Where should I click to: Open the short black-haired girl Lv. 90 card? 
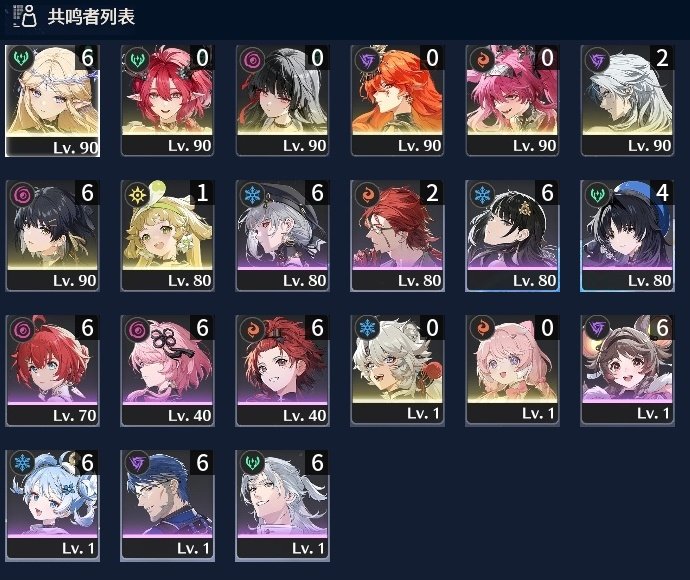click(52, 235)
